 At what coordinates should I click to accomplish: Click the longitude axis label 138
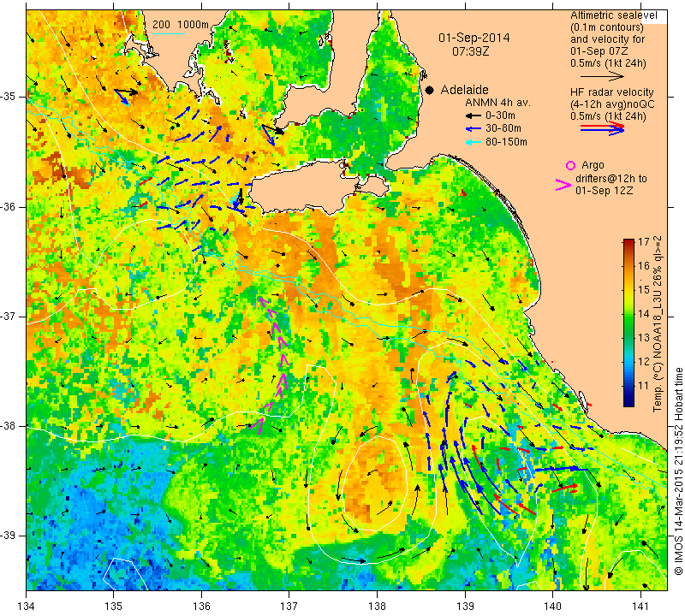coord(377,606)
